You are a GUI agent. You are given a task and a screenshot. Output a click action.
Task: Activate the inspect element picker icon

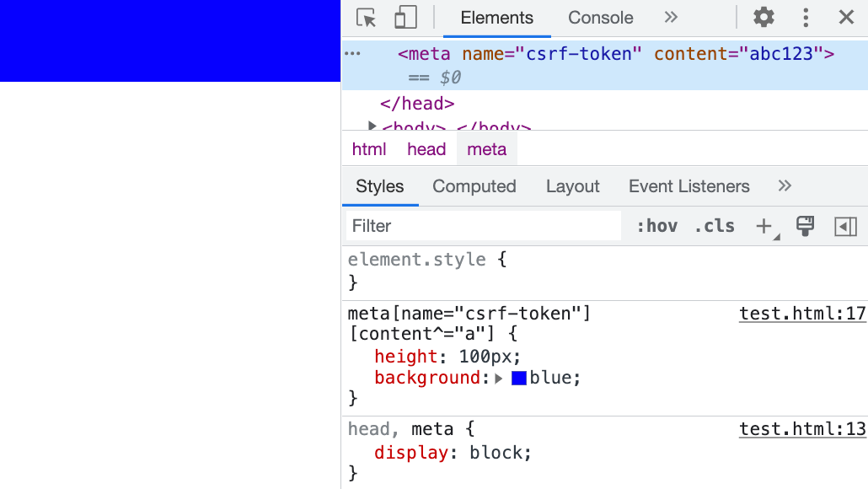click(x=366, y=18)
